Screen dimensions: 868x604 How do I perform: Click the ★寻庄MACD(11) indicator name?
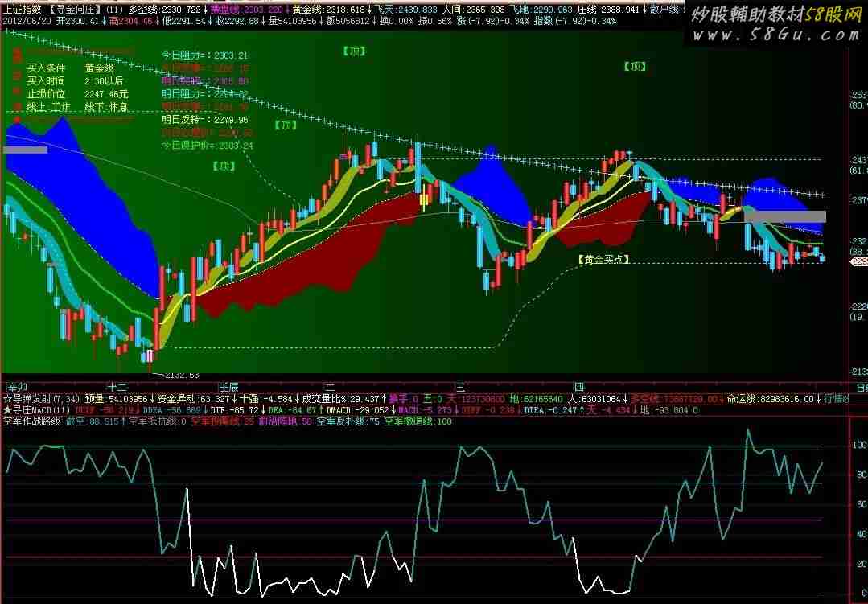coord(37,410)
